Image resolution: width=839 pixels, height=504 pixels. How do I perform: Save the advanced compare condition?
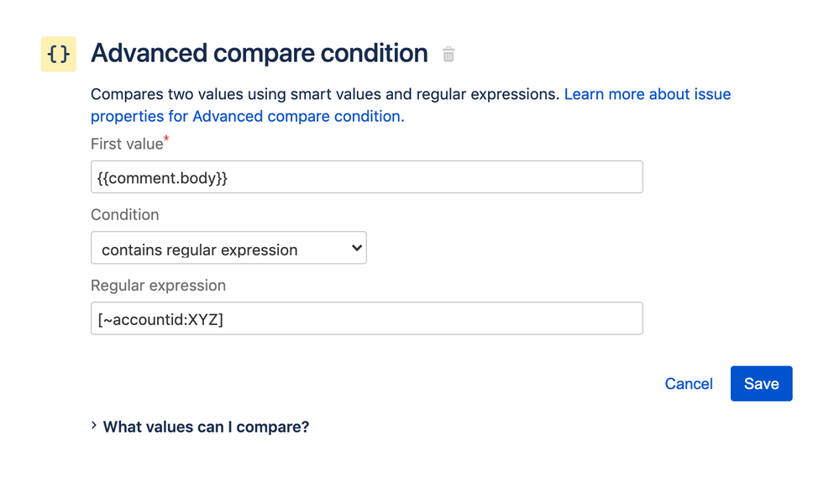pyautogui.click(x=761, y=384)
